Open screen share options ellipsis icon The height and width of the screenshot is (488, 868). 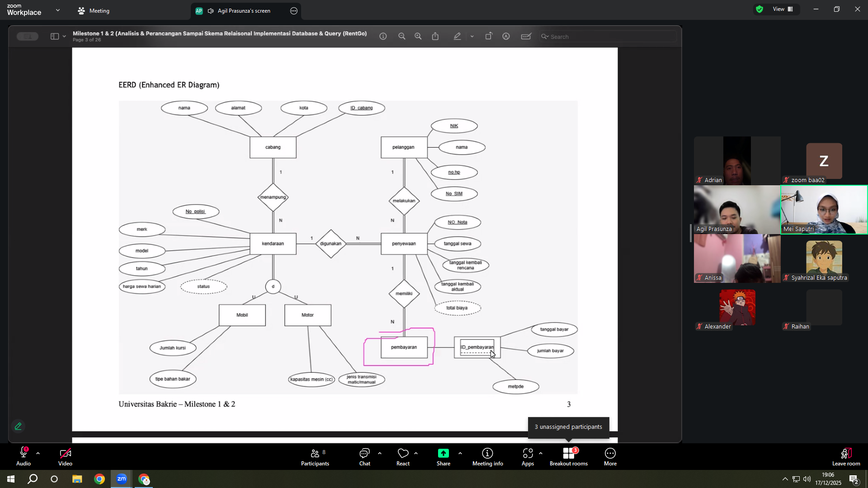pos(294,11)
